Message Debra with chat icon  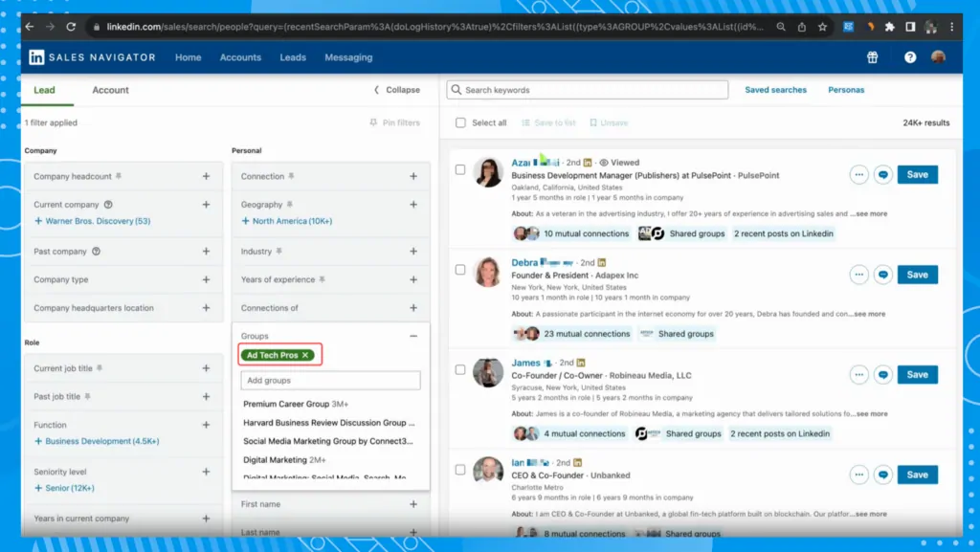[x=883, y=275]
